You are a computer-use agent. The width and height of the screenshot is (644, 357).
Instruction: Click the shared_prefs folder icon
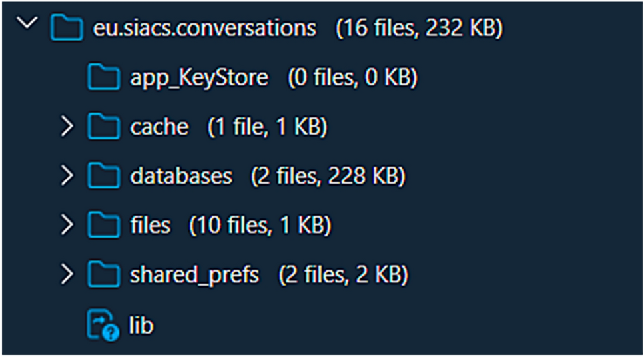coord(103,274)
